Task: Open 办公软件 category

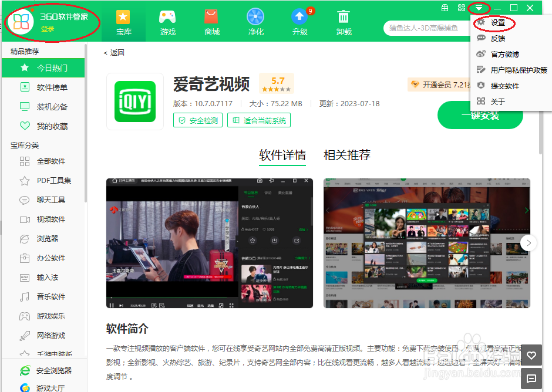Action: click(43, 258)
